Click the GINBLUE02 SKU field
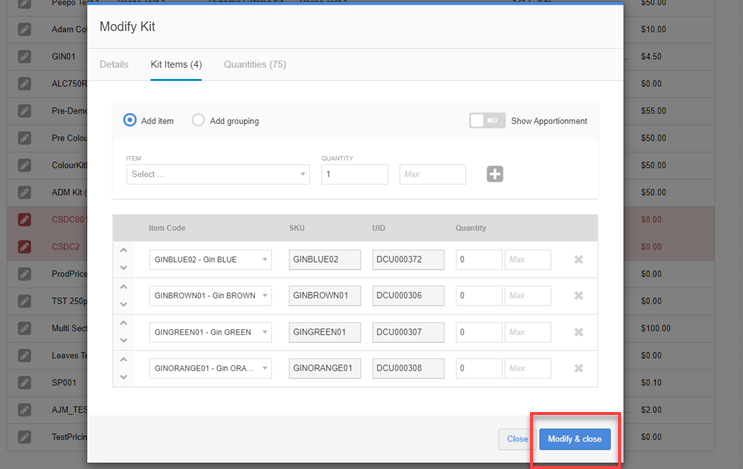This screenshot has width=743, height=469. pos(325,260)
